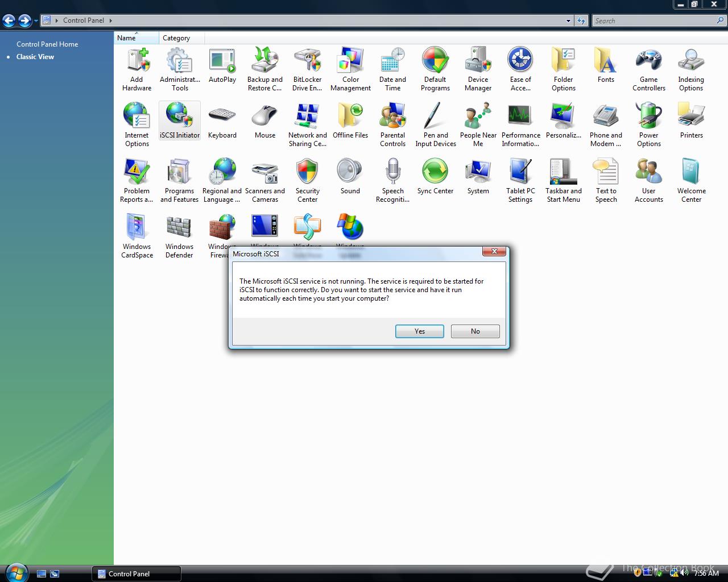Select the iSCSI Initiator icon
Image resolution: width=728 pixels, height=582 pixels.
[180, 120]
